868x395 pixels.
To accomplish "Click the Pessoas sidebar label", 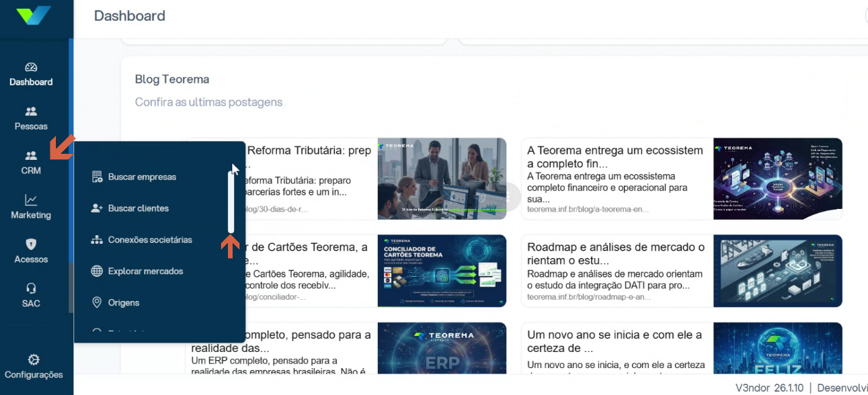I will 31,126.
